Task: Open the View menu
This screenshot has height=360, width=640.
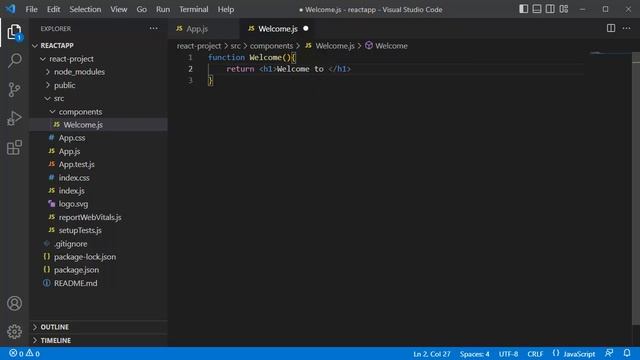Action: (118, 9)
